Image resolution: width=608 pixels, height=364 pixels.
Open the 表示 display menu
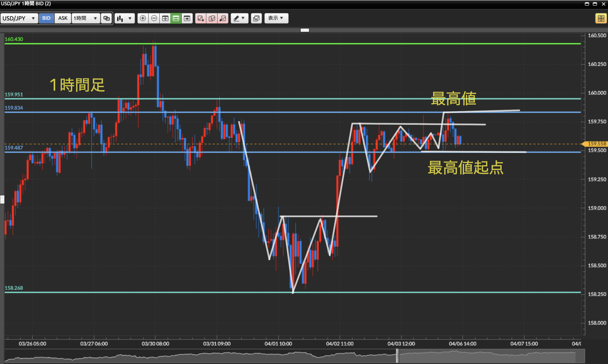coord(276,18)
